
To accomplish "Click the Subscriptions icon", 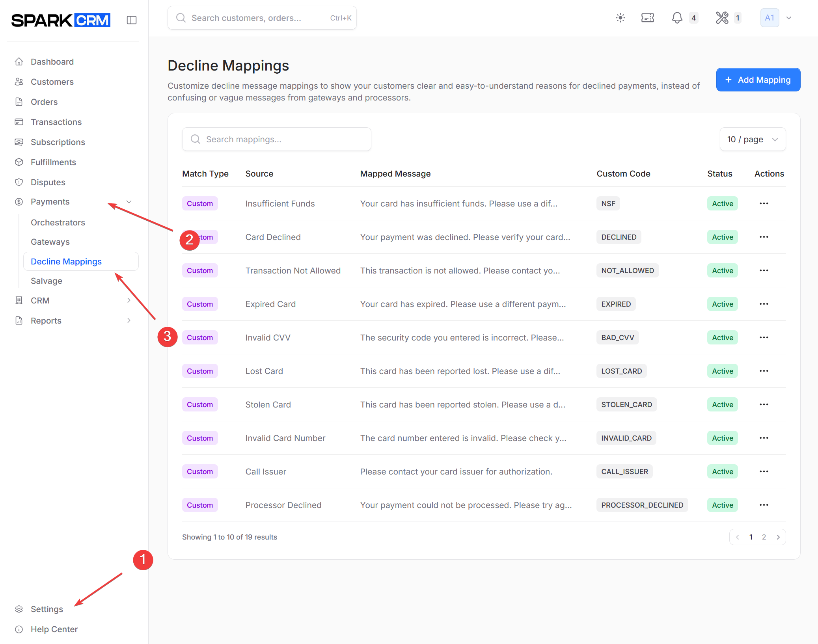I will (19, 142).
